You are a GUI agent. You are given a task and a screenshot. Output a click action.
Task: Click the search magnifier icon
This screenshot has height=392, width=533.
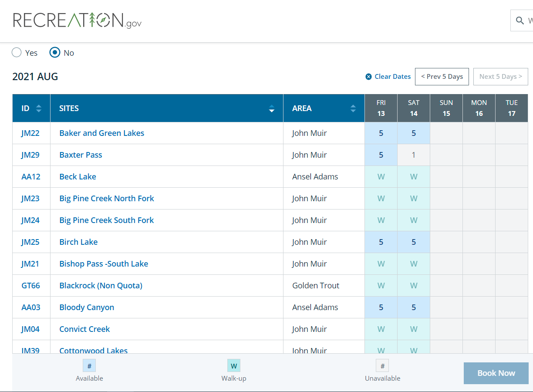point(520,20)
